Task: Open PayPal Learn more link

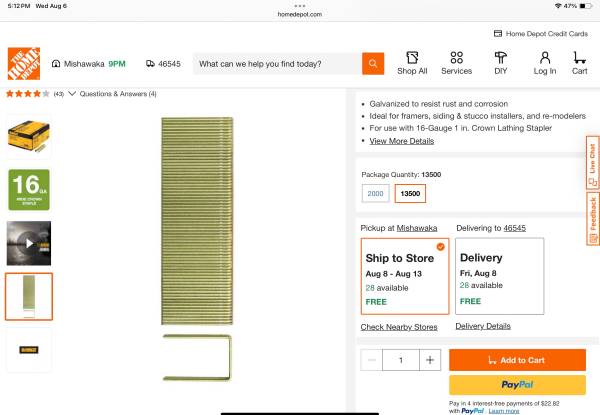Action: click(x=504, y=411)
